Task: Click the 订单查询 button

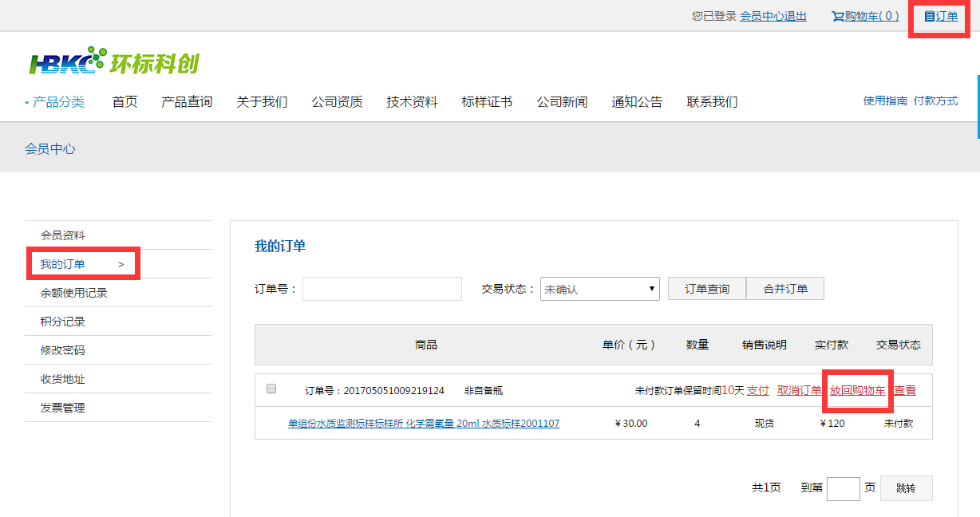Action: coord(707,289)
